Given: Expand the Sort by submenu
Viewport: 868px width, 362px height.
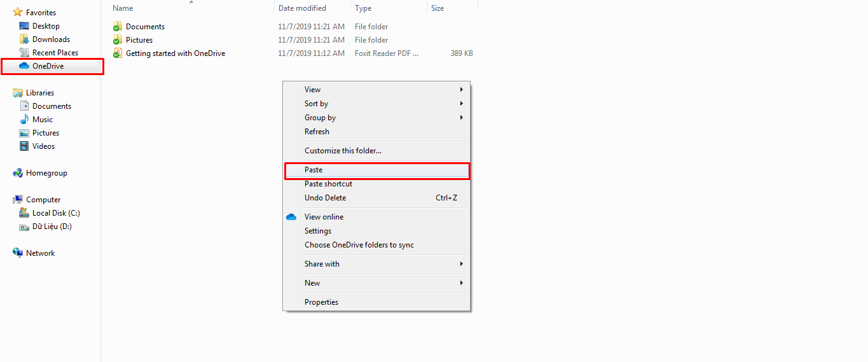Looking at the screenshot, I should pyautogui.click(x=376, y=104).
